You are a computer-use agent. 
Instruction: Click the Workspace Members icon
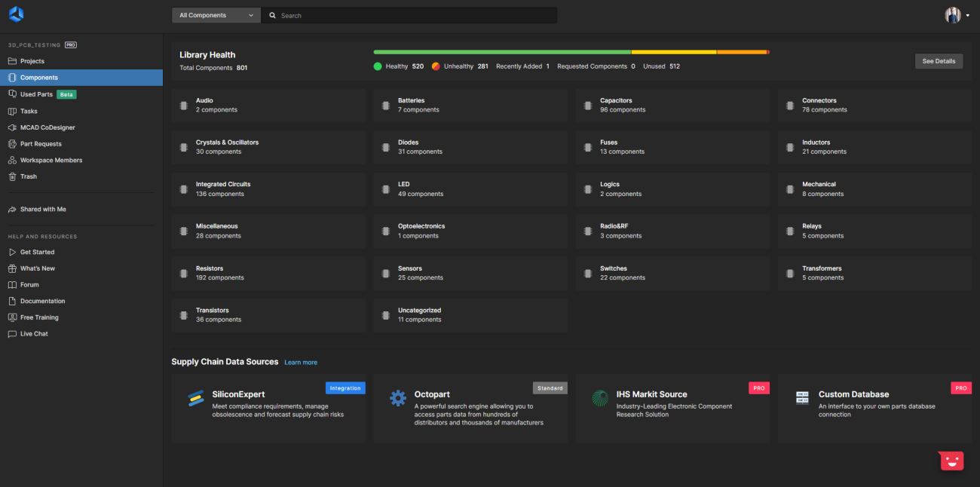click(12, 161)
